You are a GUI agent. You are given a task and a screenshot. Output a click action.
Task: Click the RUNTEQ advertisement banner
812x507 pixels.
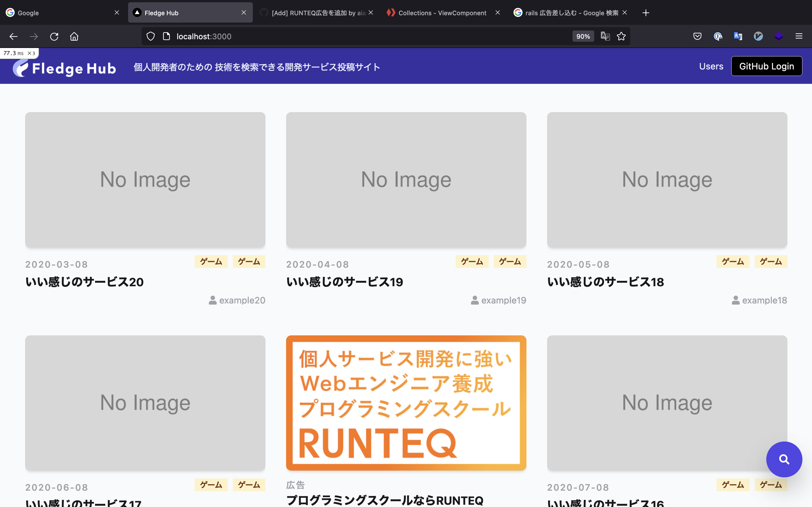406,403
